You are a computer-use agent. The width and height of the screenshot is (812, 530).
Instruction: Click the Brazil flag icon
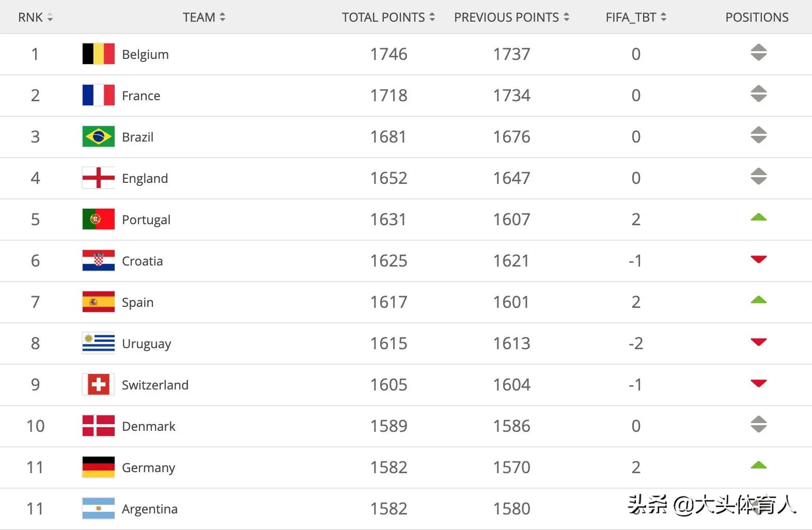[x=98, y=136]
